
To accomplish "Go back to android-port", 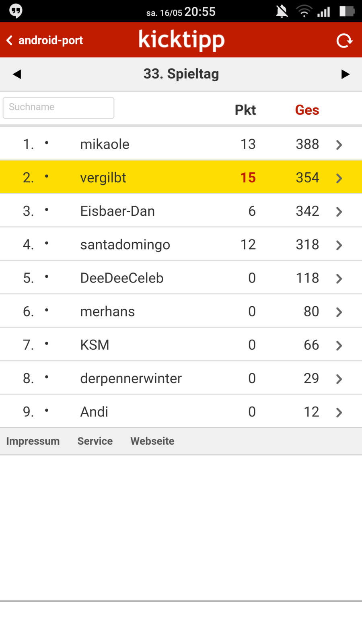I will 45,40.
